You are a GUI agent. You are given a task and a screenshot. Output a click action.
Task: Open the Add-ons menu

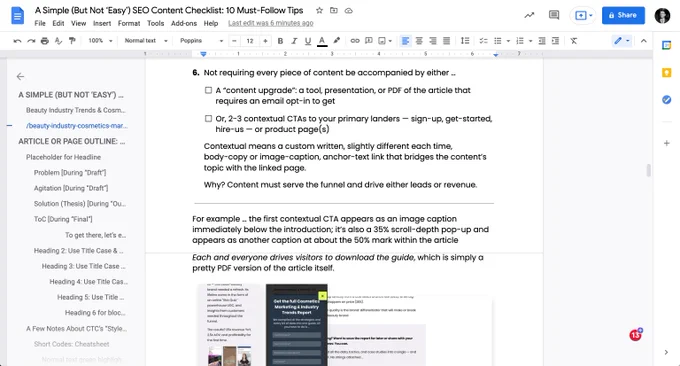(184, 23)
